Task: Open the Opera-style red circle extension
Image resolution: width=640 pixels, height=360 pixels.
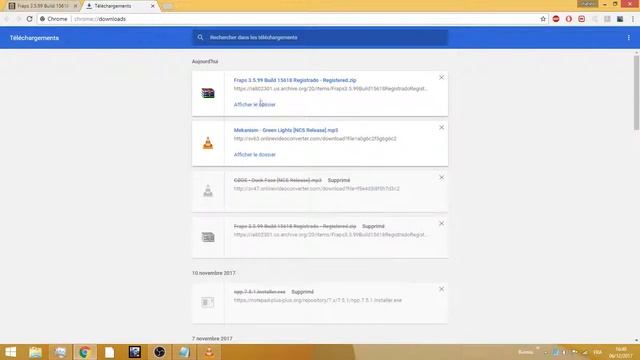Action: pos(569,19)
